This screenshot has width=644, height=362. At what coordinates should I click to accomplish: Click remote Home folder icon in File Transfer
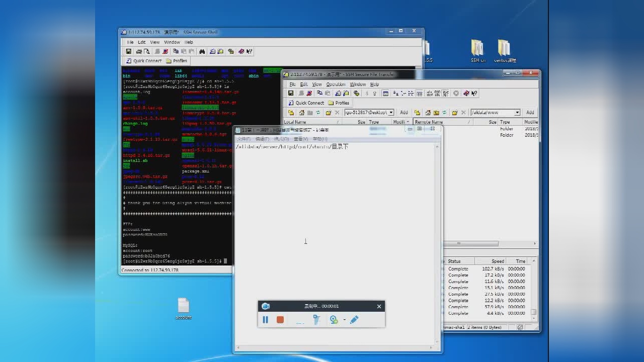point(428,113)
